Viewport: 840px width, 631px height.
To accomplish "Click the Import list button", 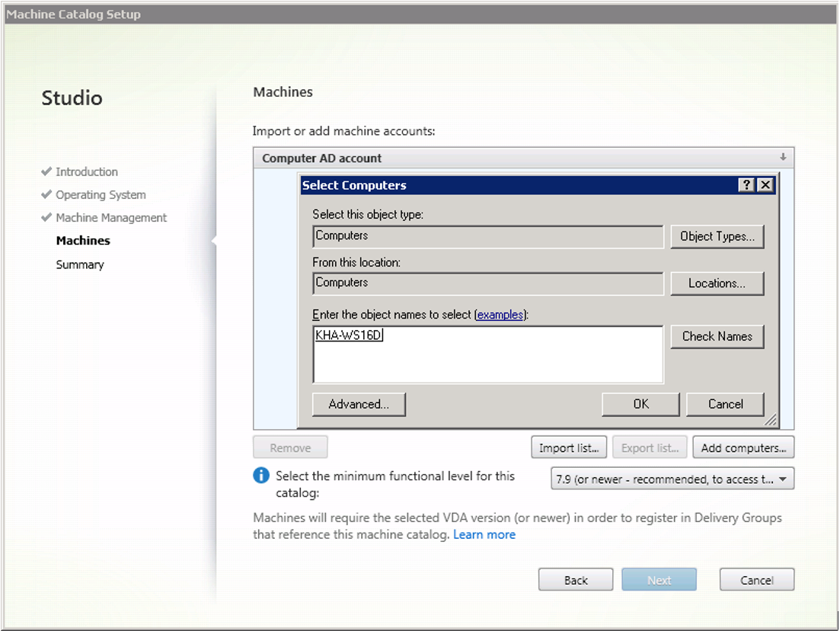I will (569, 447).
